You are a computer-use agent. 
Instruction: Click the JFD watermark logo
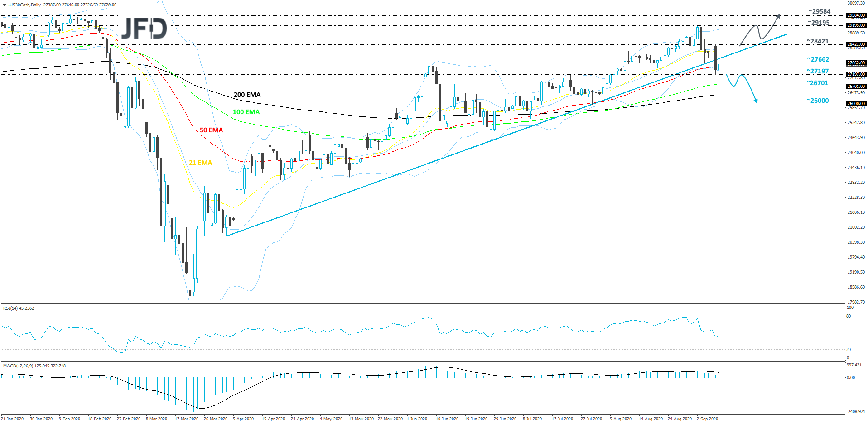coord(144,28)
